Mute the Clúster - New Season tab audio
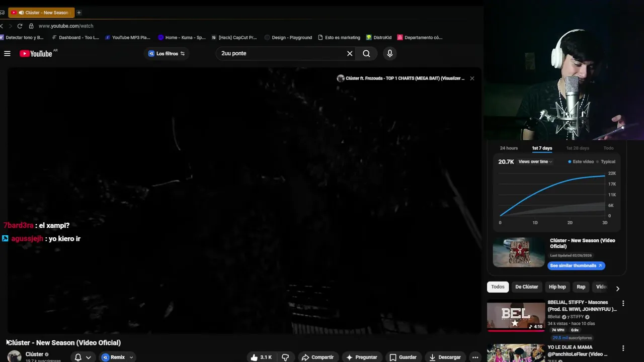644x362 pixels. coord(21,13)
